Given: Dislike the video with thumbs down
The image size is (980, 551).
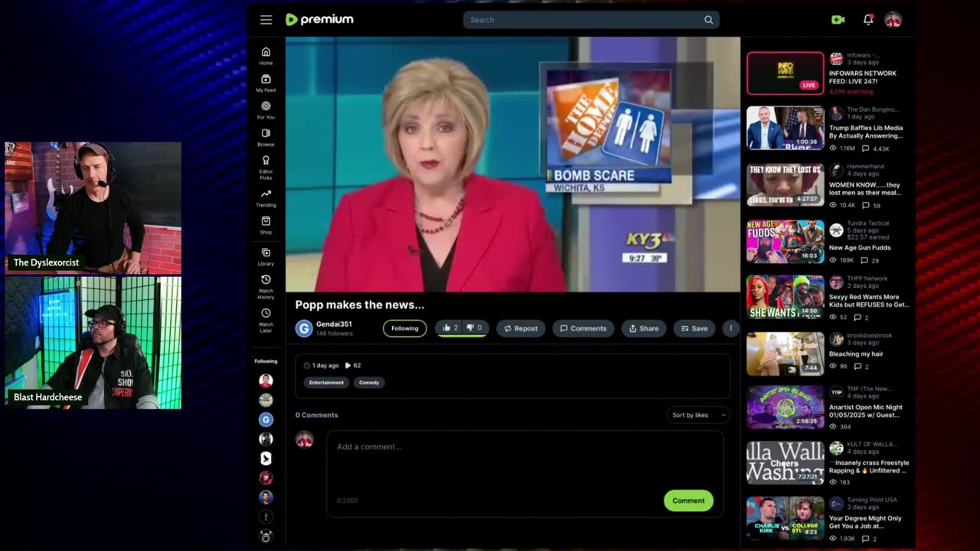Looking at the screenshot, I should pos(475,328).
